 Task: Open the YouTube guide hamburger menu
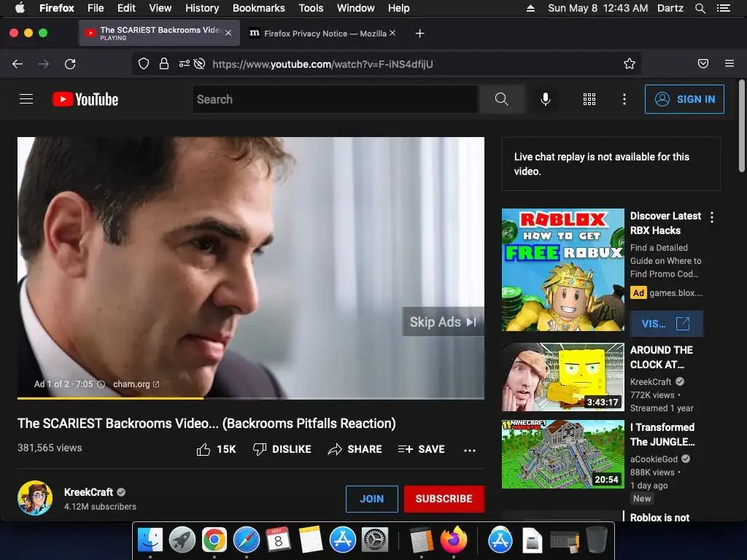[26, 99]
